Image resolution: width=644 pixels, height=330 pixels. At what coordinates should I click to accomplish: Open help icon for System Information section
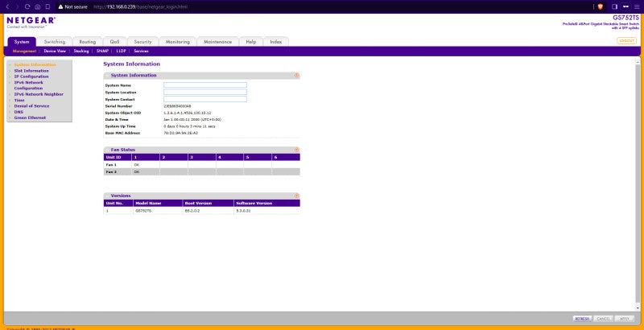point(296,76)
